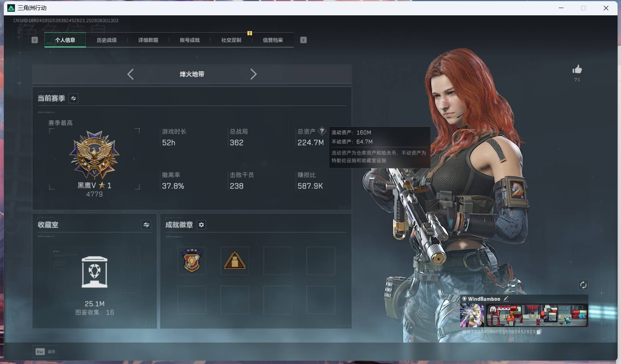Click the 黑鹰V rank emblem
Screen dimensions: 621x364
point(94,155)
